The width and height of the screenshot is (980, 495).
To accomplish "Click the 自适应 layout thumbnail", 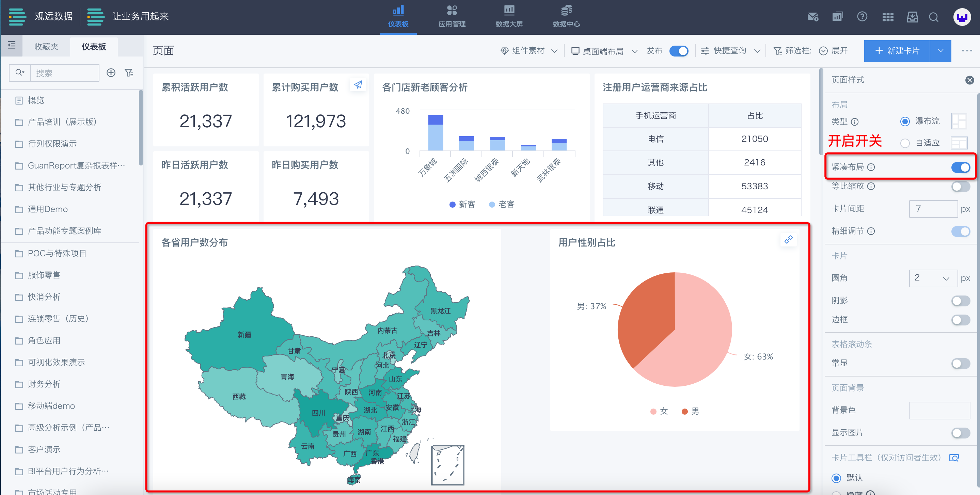I will point(959,143).
